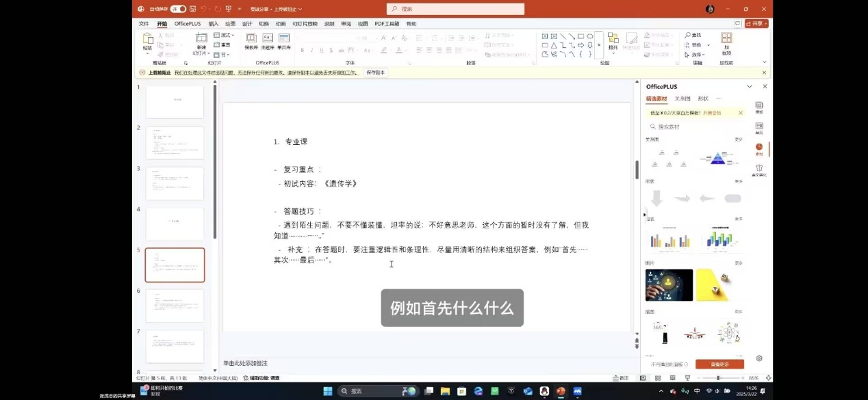The width and height of the screenshot is (868, 400).
Task: Click the 保存副本 save a copy button
Action: (375, 72)
